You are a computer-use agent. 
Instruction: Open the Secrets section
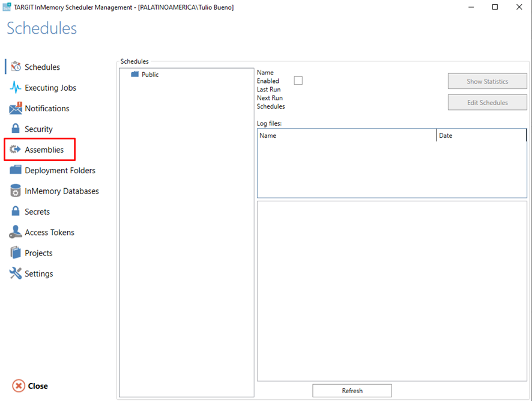point(37,212)
